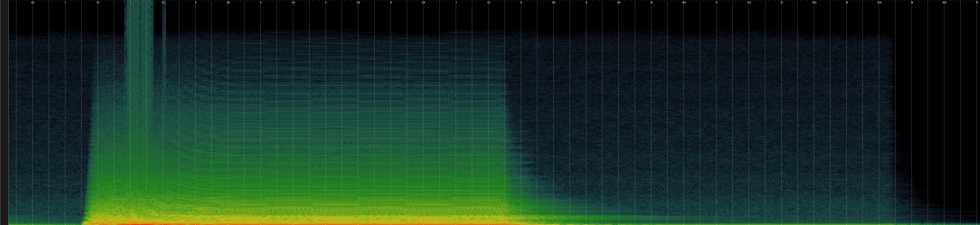Select the 14.5 time ruler mark
This screenshot has height=225, width=980.
(944, 3)
